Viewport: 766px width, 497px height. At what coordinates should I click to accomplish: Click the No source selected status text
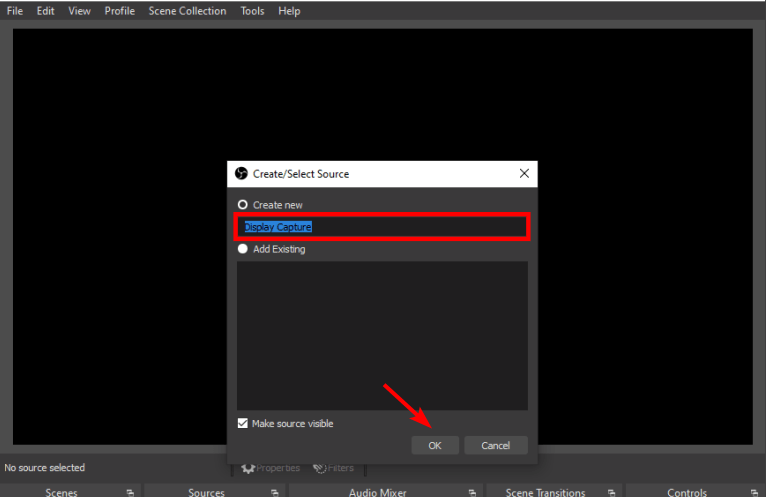[44, 468]
